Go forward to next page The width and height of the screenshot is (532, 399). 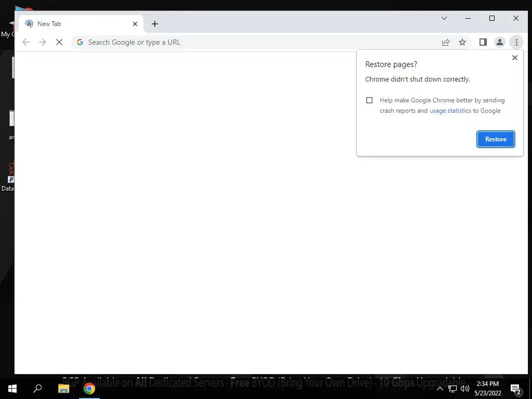click(43, 42)
